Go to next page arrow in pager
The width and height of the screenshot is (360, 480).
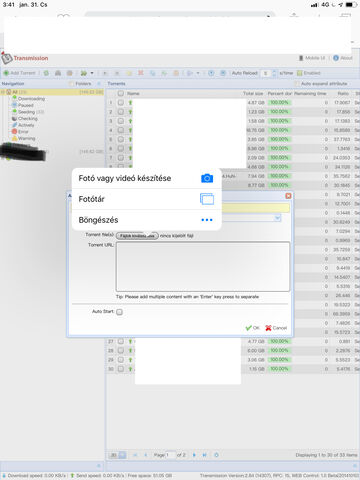coord(194,455)
